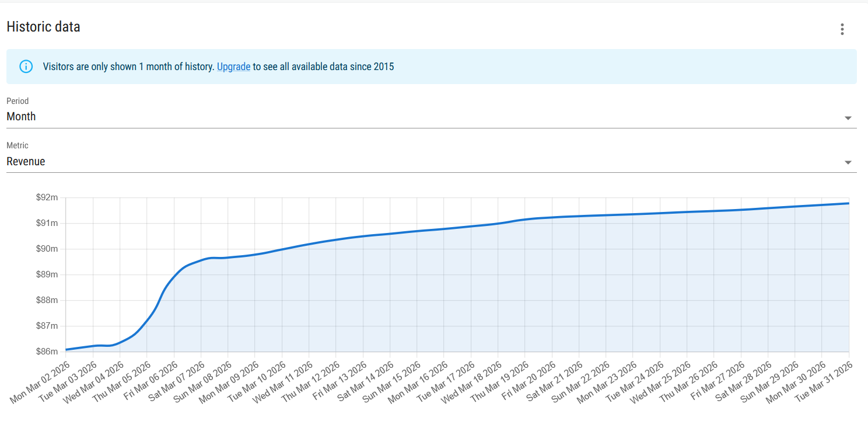Screen dimensions: 868x421
Task: Click the $90m y-axis label
Action: coord(47,249)
